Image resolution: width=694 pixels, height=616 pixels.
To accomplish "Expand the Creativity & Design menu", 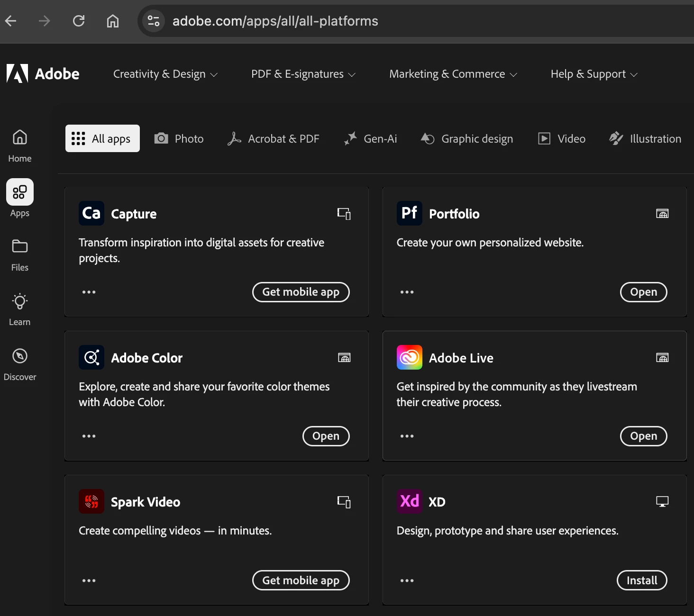I will point(165,74).
